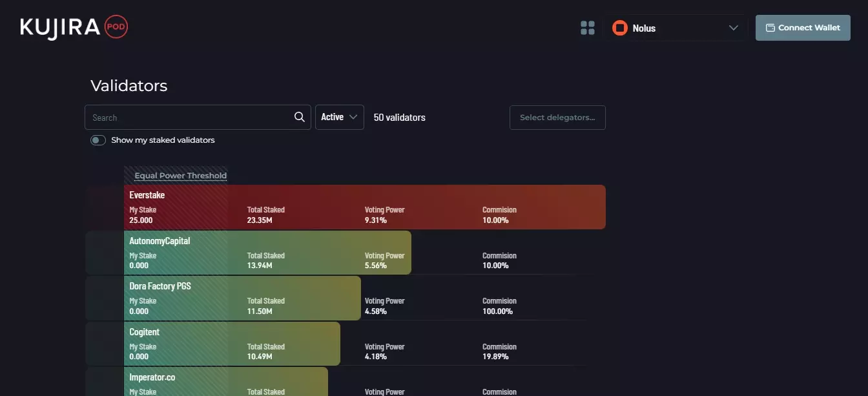
Task: Click the wallet icon inside Connect Wallet
Action: click(x=770, y=28)
